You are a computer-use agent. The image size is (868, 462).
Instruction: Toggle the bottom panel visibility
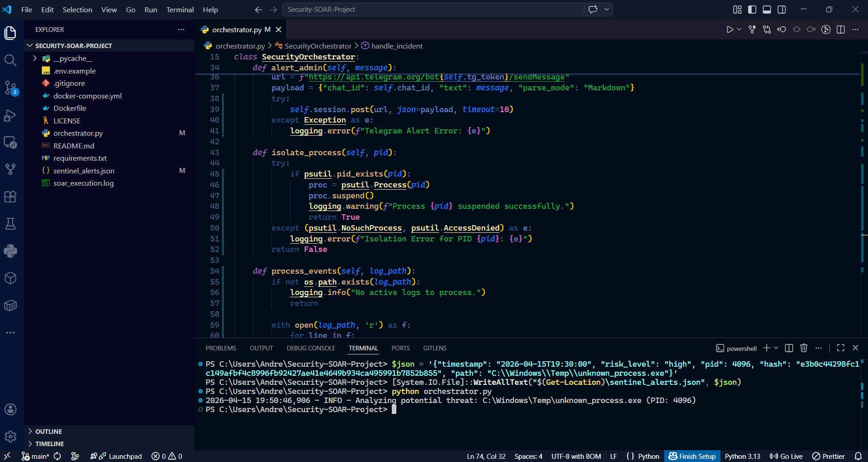[767, 10]
